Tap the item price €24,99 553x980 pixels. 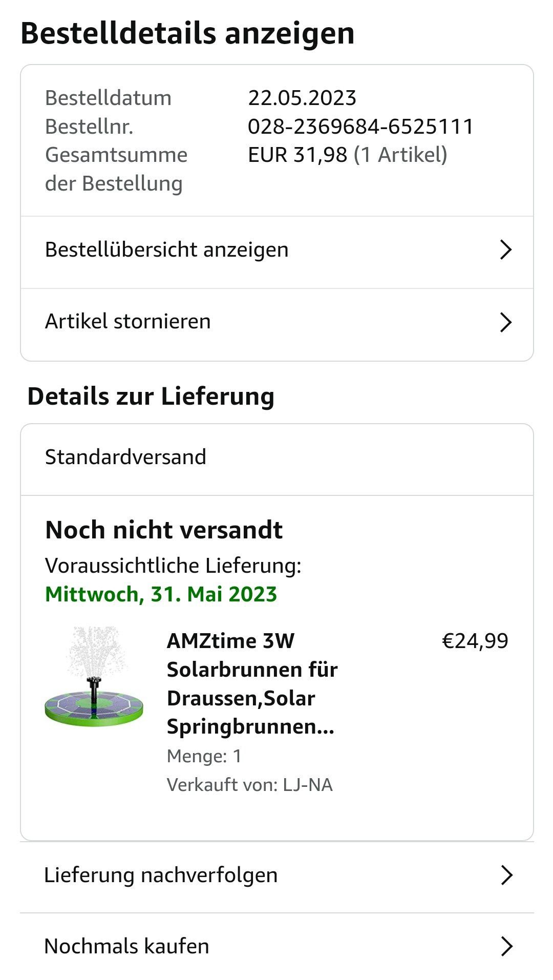pyautogui.click(x=475, y=641)
